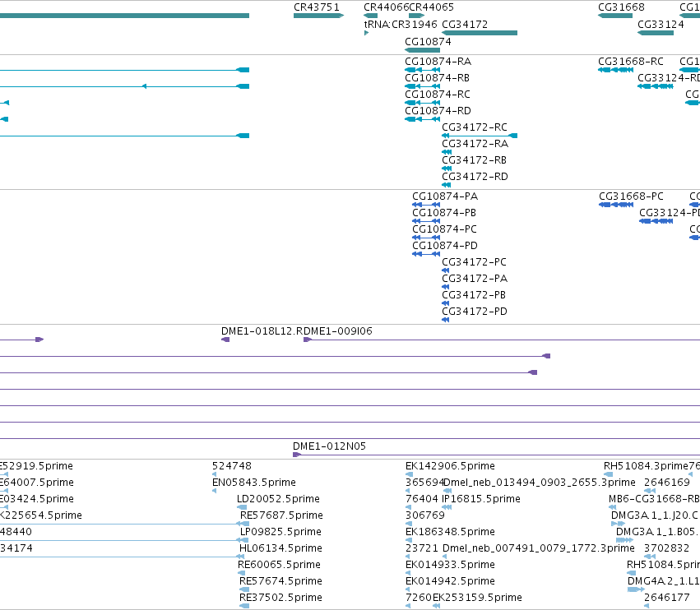
Task: Open the 3702832 feature label
Action: pyautogui.click(x=666, y=548)
